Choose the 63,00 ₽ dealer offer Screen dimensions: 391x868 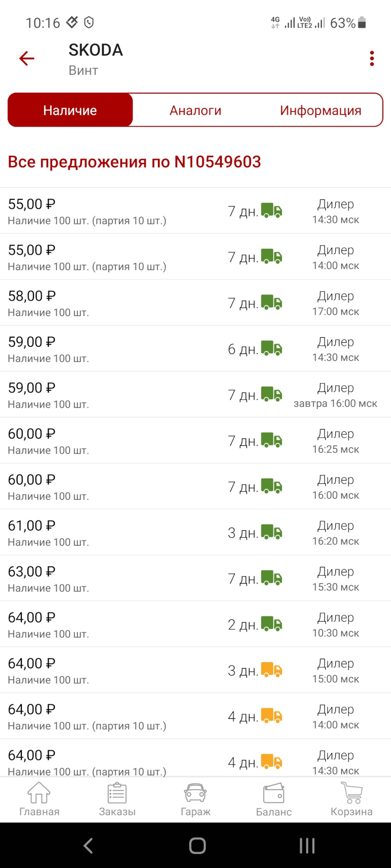[x=136, y=578]
